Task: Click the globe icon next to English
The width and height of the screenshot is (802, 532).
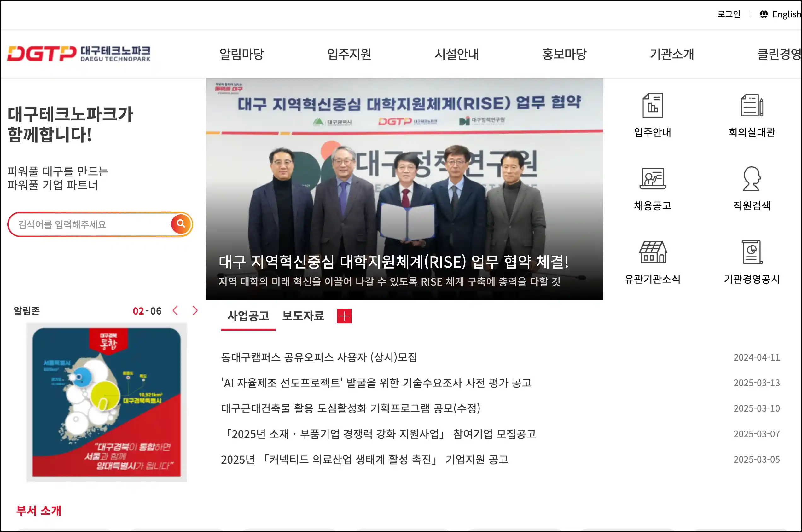Action: [x=764, y=14]
